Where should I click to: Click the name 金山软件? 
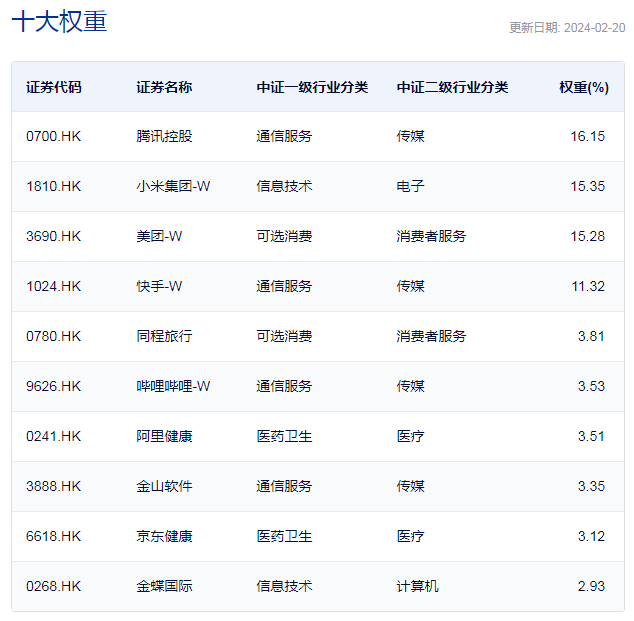click(164, 486)
